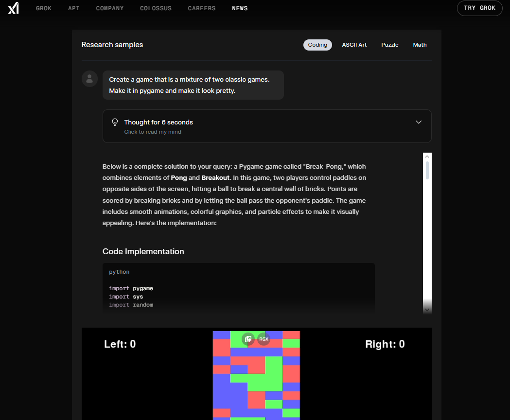Open the GROK nav link
Image resolution: width=510 pixels, height=420 pixels.
click(44, 8)
